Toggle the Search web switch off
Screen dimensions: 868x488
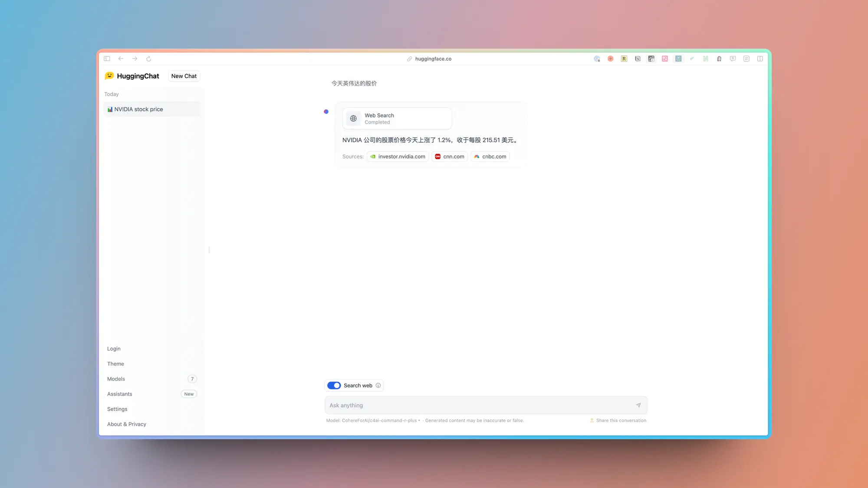(334, 385)
